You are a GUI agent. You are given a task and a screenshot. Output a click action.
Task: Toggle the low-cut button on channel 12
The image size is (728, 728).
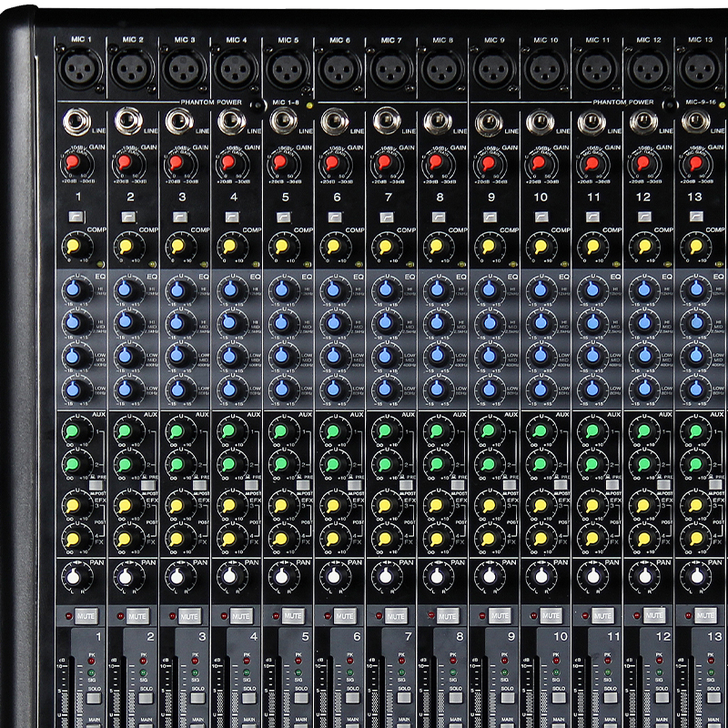pyautogui.click(x=644, y=217)
